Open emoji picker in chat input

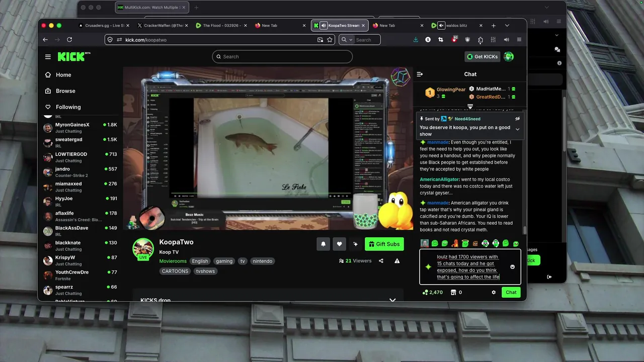tap(513, 267)
